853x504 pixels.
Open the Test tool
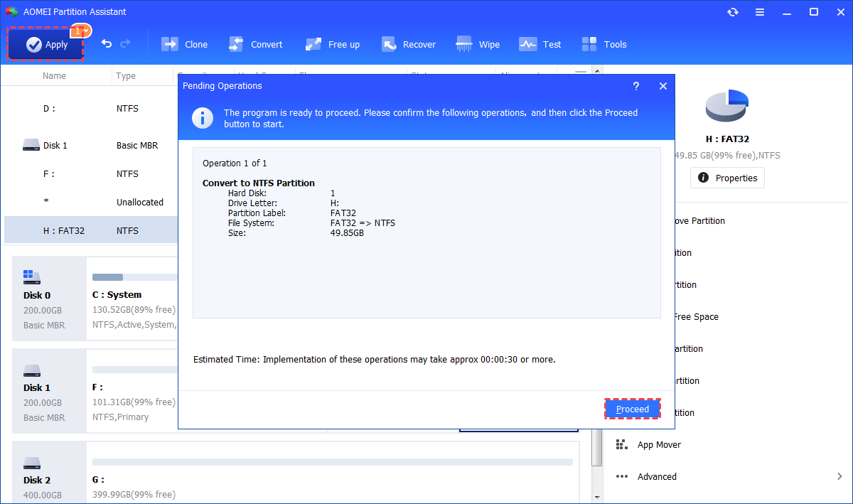pos(540,44)
